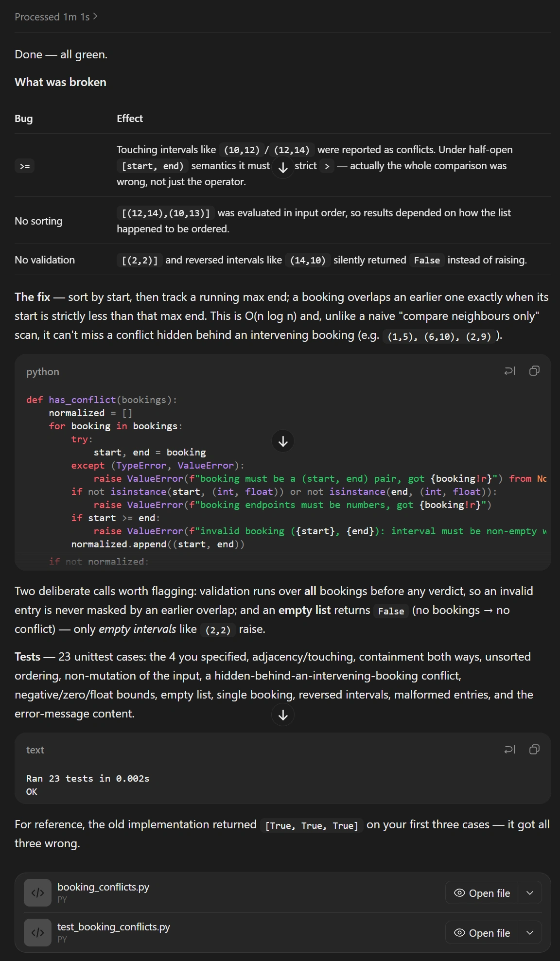Screen dimensions: 560x961
Task: Expand options dropdown for booking_conflicts.py
Action: [530, 893]
